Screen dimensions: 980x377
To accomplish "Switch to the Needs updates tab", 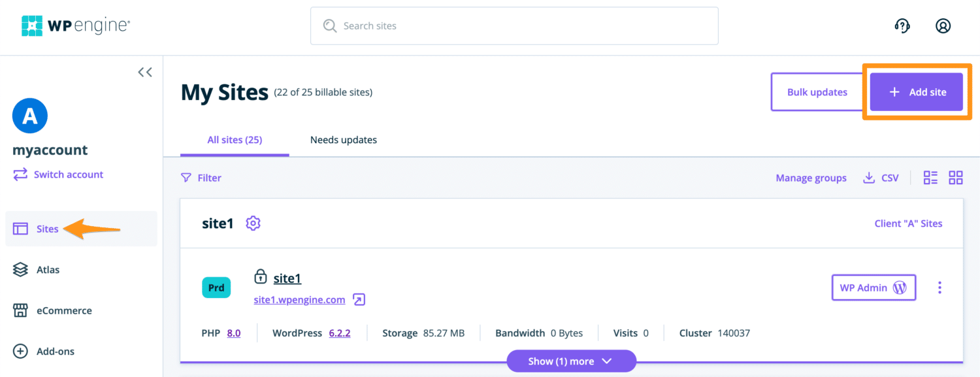I will click(343, 140).
